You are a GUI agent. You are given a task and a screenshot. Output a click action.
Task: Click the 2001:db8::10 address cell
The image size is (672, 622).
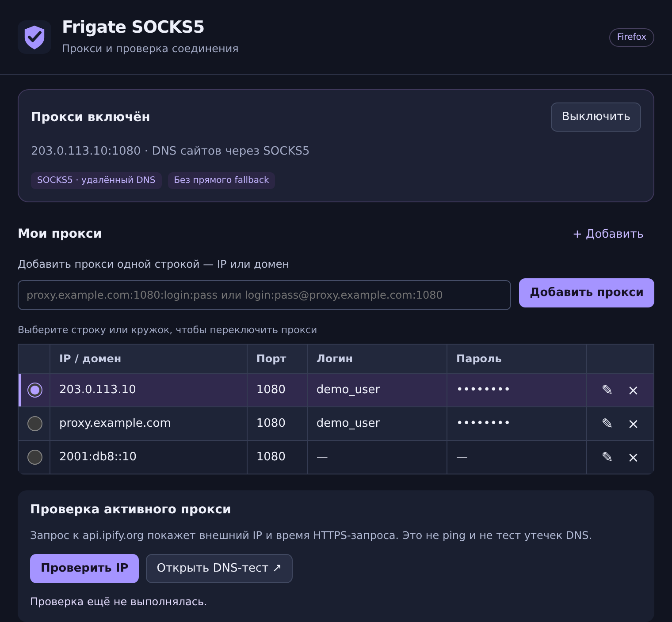coord(149,457)
